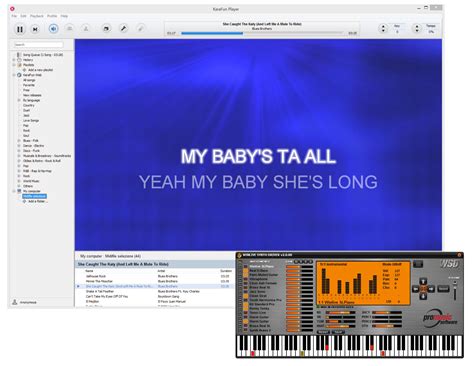Sort song list by Artist column

click(161, 271)
